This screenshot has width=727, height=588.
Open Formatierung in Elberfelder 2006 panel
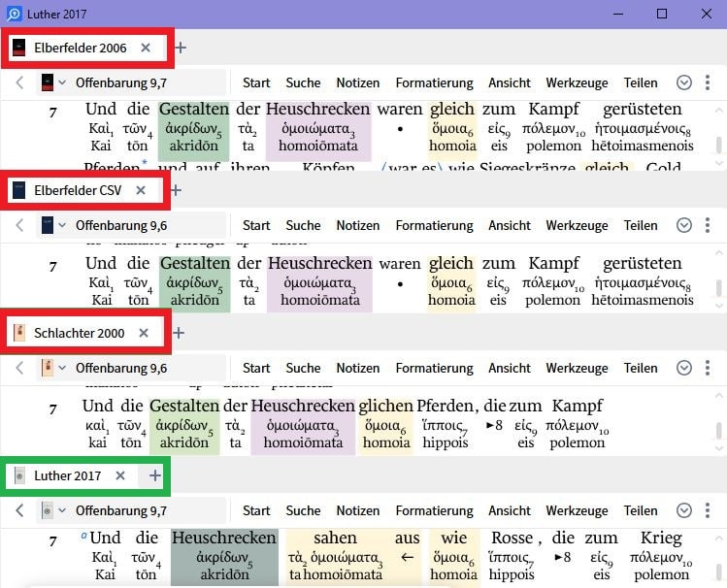click(435, 82)
